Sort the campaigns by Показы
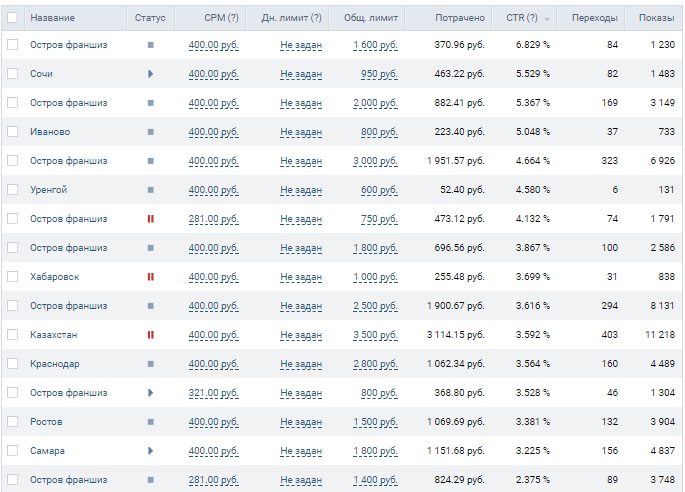 click(x=657, y=18)
